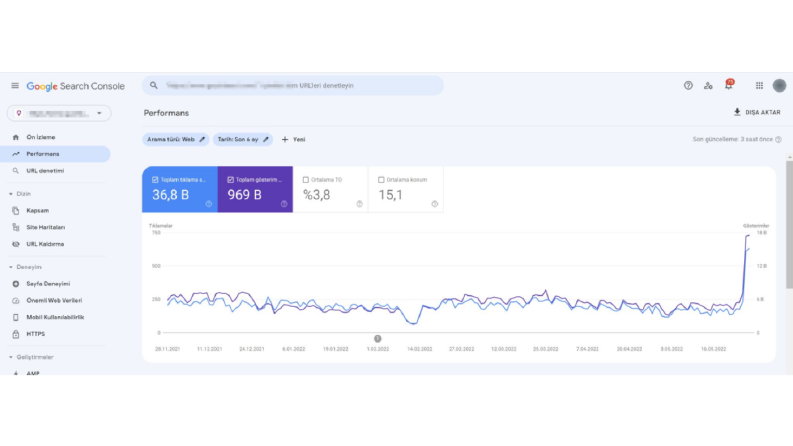This screenshot has width=793, height=446.
Task: Select Performans in the sidebar
Action: tap(55, 154)
